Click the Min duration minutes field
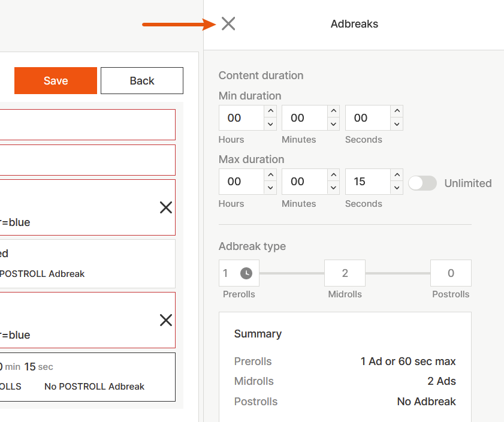 [x=304, y=118]
